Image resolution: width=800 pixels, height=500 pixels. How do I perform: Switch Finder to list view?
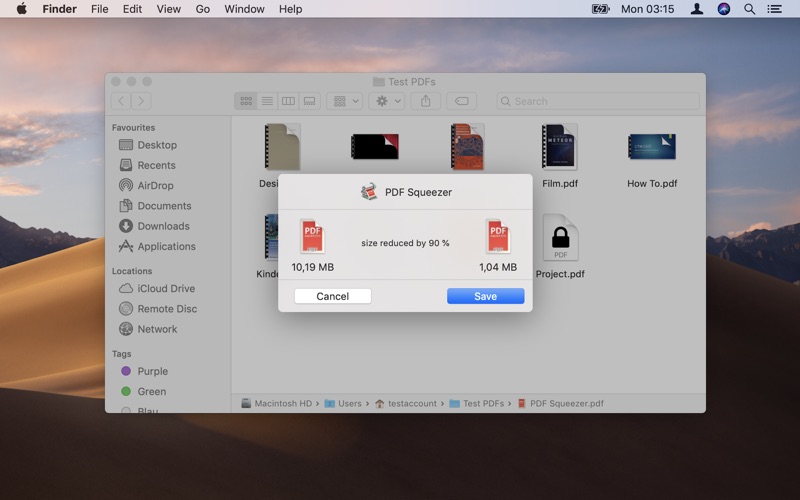click(267, 101)
